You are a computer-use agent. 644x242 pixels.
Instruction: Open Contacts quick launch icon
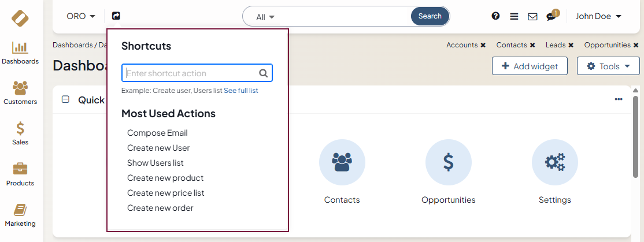coord(342,162)
